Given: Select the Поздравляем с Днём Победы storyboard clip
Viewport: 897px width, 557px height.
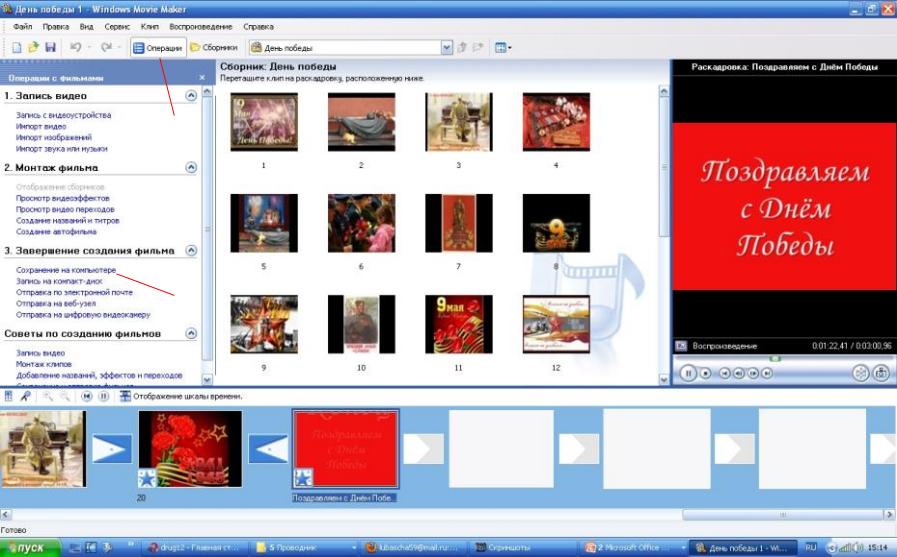Looking at the screenshot, I should click(346, 449).
